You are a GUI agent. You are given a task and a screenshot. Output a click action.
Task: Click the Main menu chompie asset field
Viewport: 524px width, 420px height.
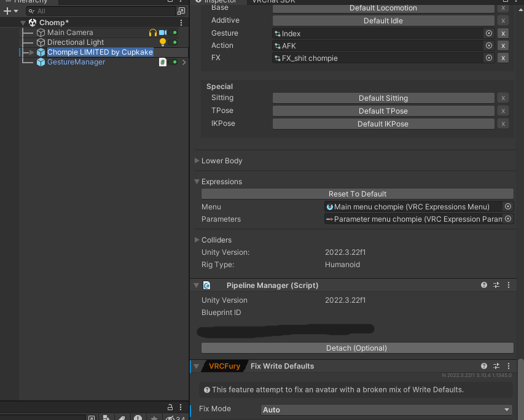click(x=413, y=207)
